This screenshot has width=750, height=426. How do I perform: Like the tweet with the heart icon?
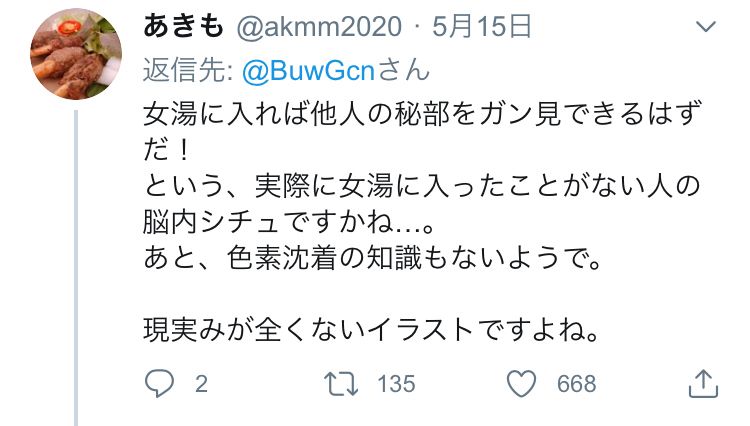pyautogui.click(x=521, y=384)
